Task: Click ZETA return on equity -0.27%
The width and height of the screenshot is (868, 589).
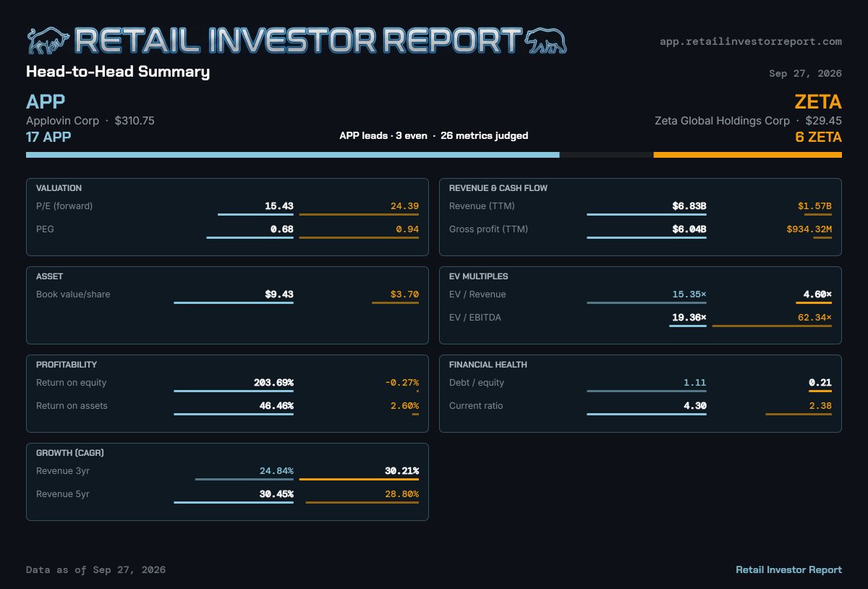Action: (401, 383)
